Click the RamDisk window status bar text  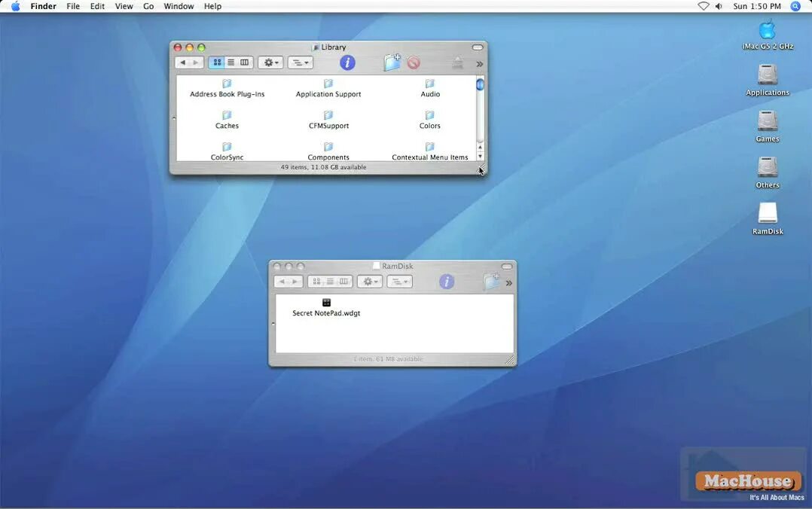[389, 359]
